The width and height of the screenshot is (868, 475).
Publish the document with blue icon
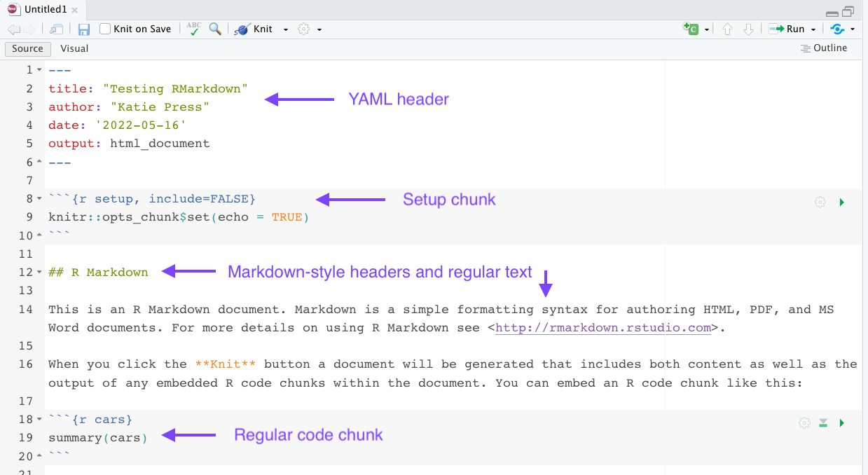[836, 29]
